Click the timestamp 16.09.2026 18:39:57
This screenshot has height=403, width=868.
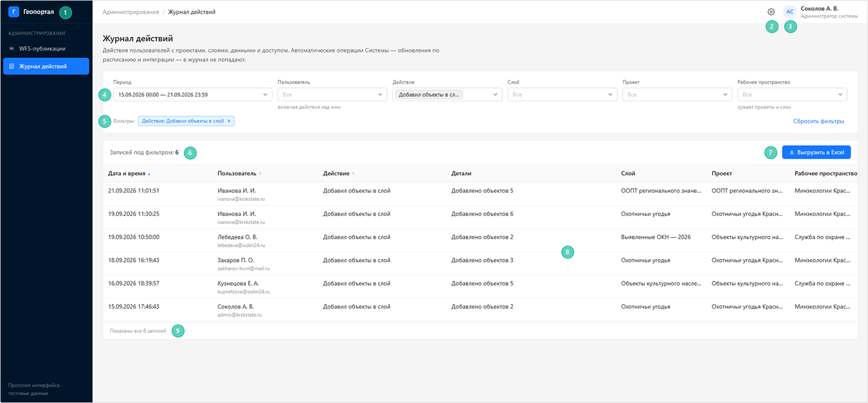(134, 284)
